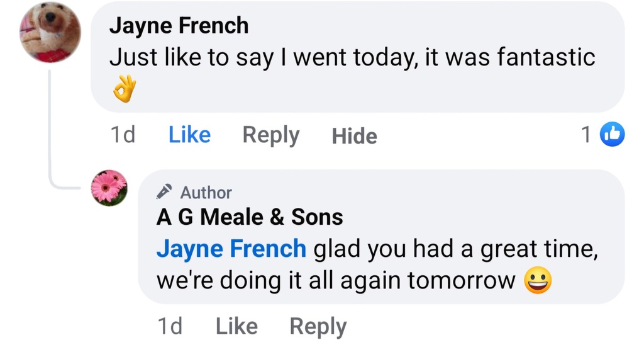View the reaction count number 1

coord(586,135)
